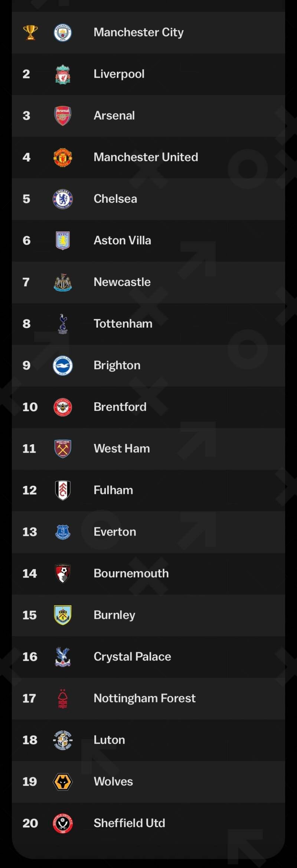Click the Crystal Palace team name
The image size is (297, 868).
pos(132,657)
